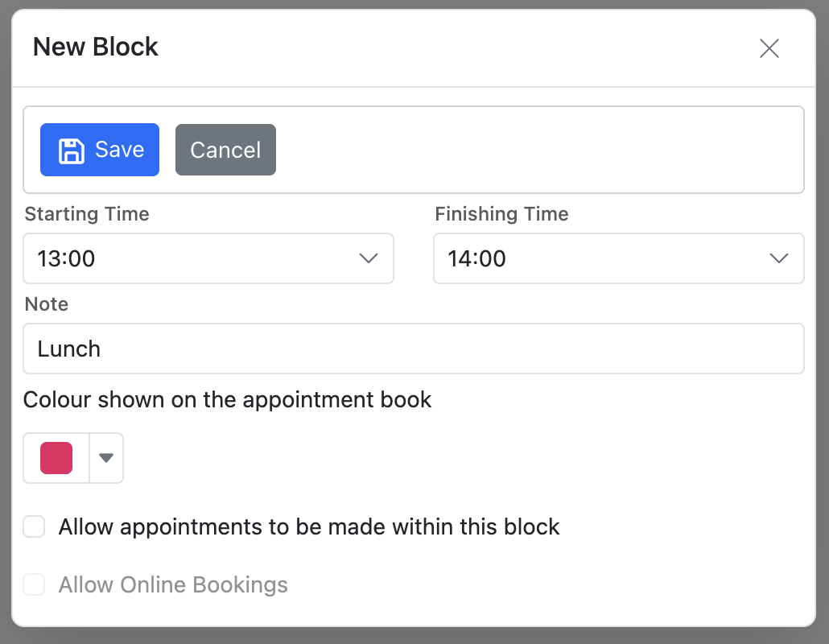Click the Starting Time field label
Image resolution: width=829 pixels, height=644 pixels.
[87, 214]
